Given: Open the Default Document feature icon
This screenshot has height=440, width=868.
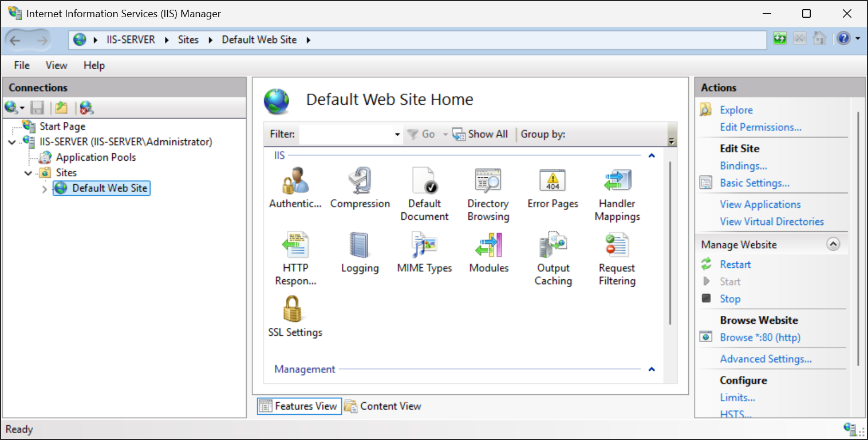Looking at the screenshot, I should [424, 181].
